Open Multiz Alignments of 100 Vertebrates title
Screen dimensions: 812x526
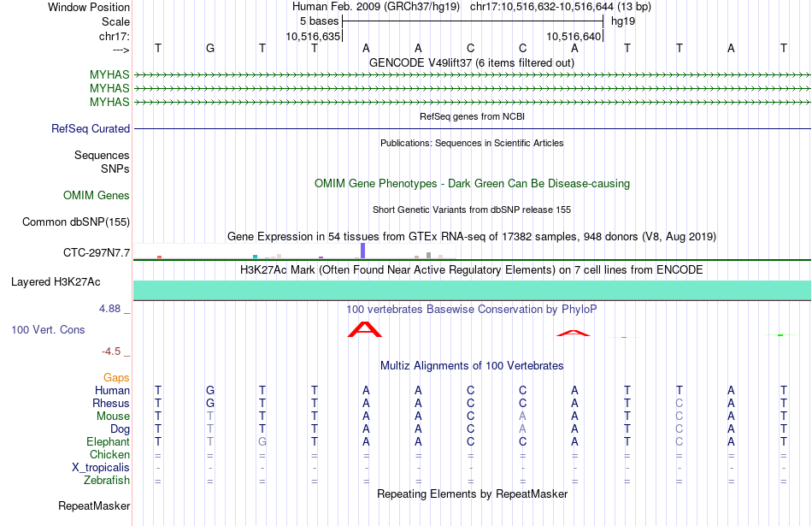472,366
